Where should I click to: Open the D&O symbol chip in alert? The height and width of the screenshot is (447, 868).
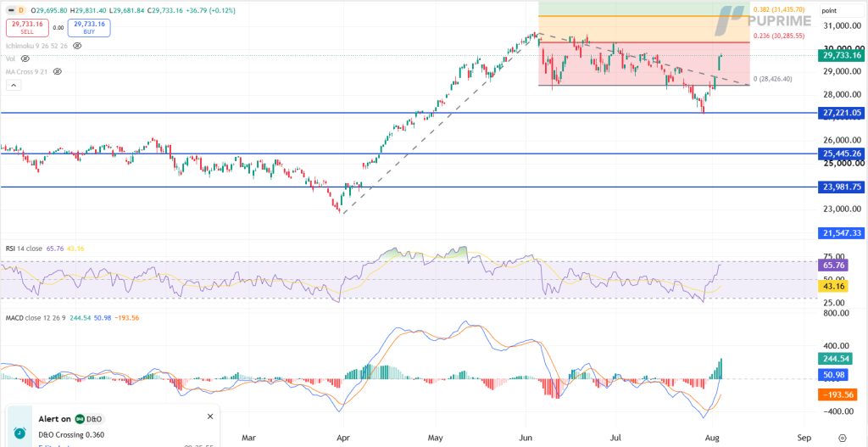click(x=89, y=419)
